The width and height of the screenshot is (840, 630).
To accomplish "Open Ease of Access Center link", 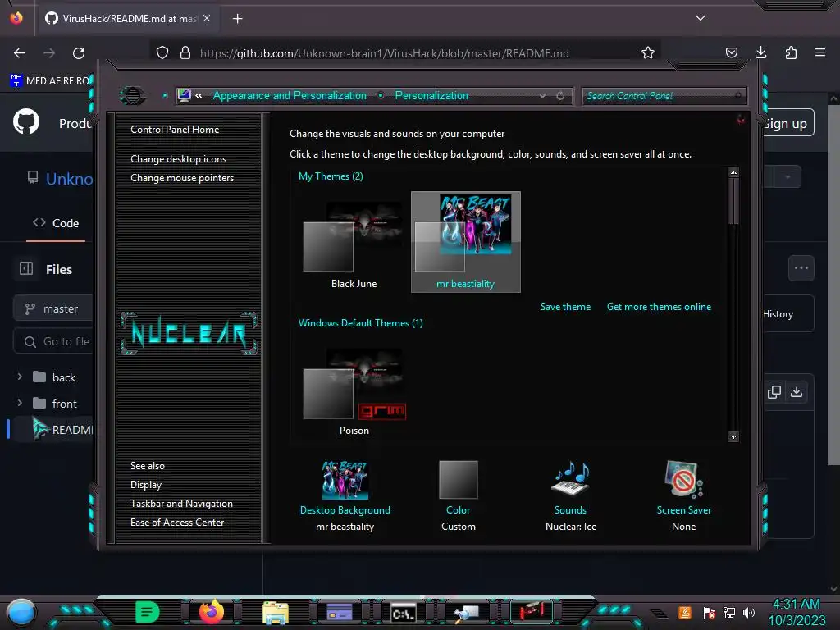I will pyautogui.click(x=177, y=523).
